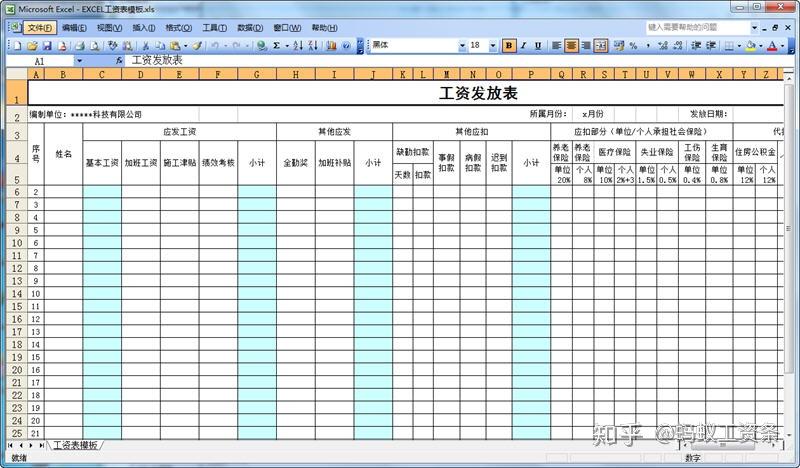
Task: Click the Borders button
Action: click(730, 46)
